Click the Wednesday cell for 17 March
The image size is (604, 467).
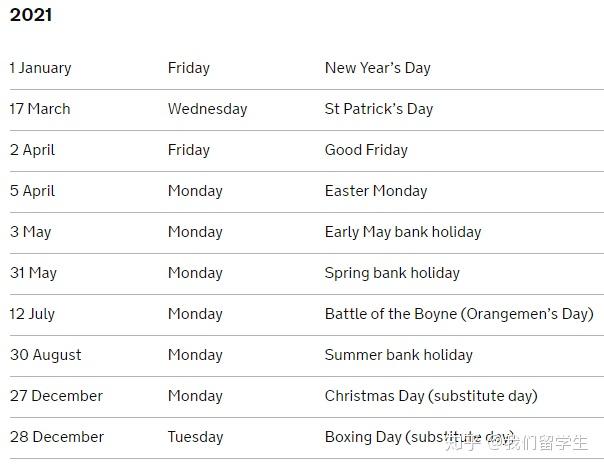[207, 109]
